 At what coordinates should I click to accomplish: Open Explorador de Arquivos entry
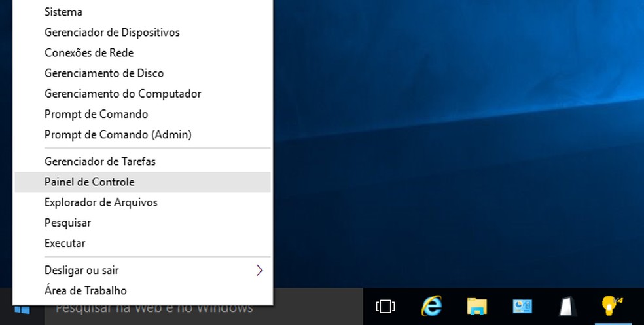tap(142, 202)
